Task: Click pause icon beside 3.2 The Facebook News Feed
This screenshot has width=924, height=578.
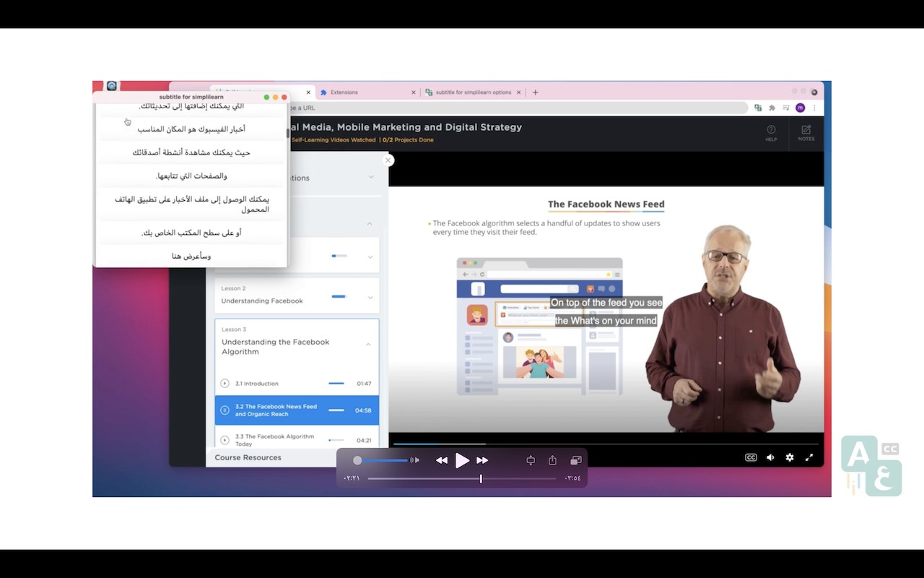Action: point(225,410)
